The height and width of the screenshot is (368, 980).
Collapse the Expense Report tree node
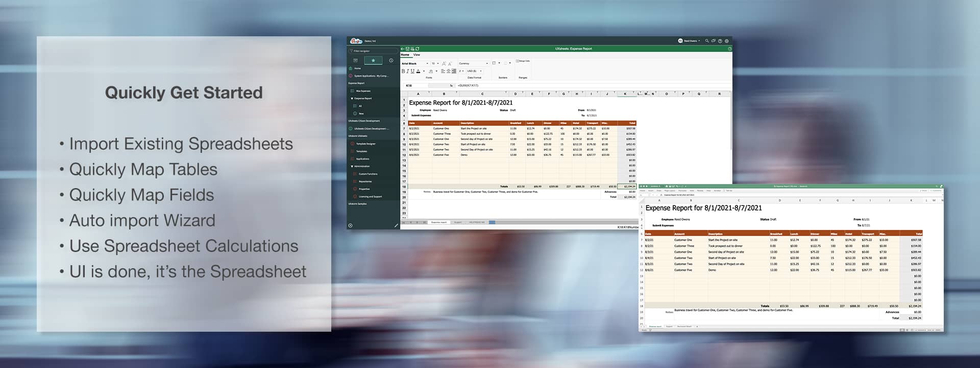pyautogui.click(x=352, y=98)
